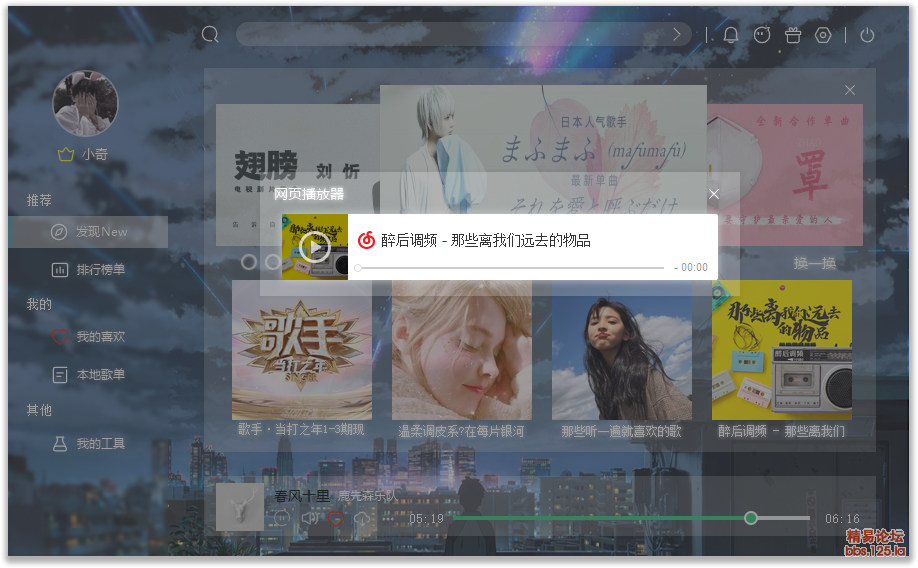The height and width of the screenshot is (568, 918).
Task: Click the 温柔调皮系?在每片银河 caption
Action: 461,432
